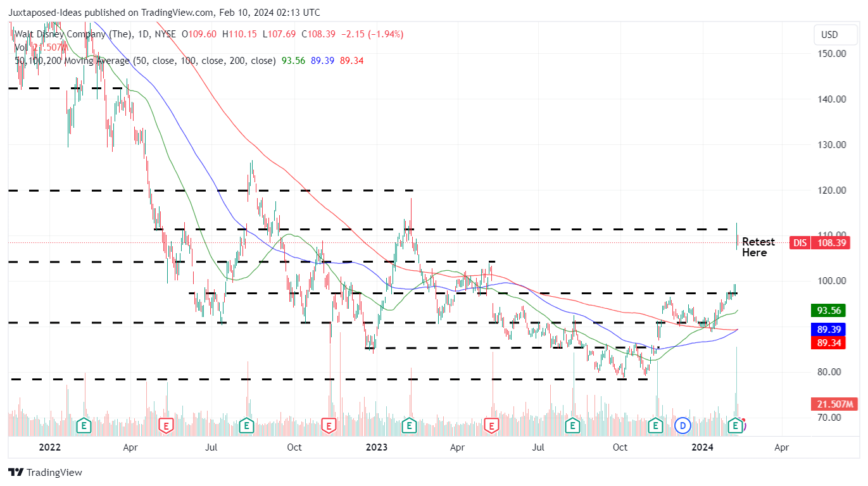Viewport: 868px width, 486px height.
Task: Click the green earnings marker between Jul and Oct 2022
Action: pyautogui.click(x=247, y=426)
